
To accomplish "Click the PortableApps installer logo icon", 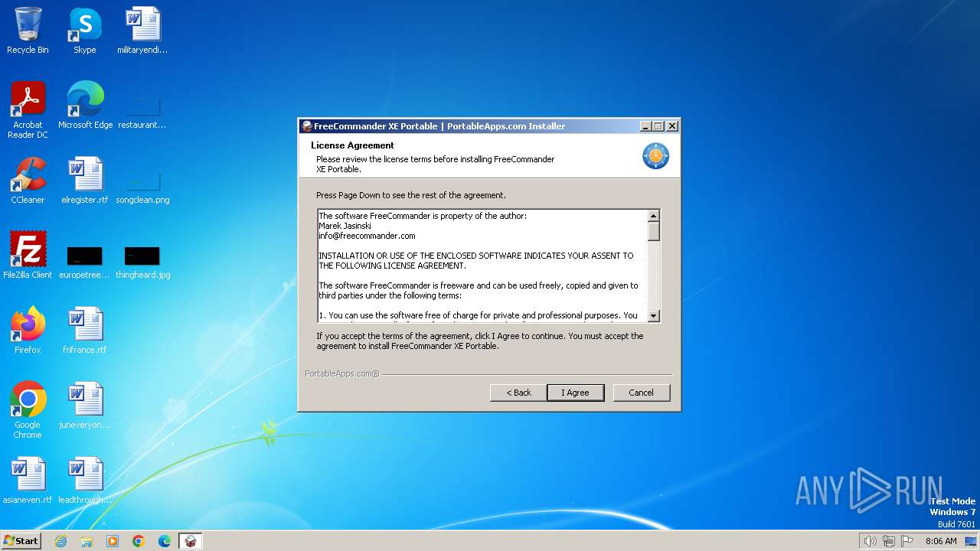I will [x=655, y=156].
